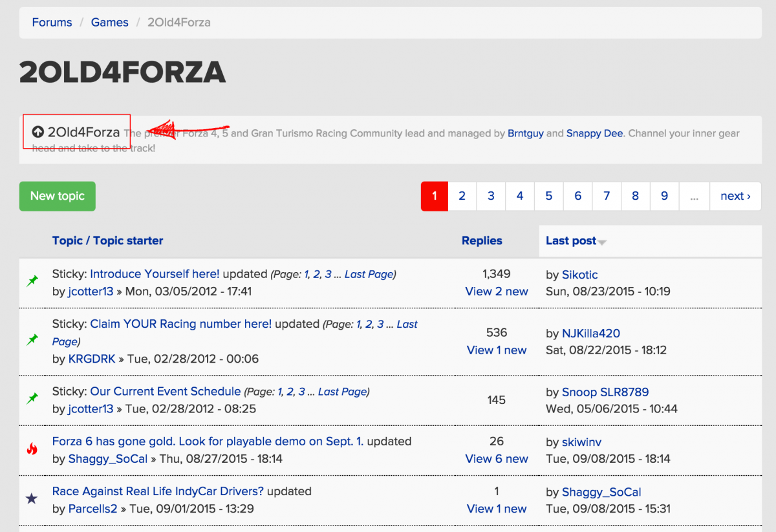776x532 pixels.
Task: Click the pin icon for Claim YOUR Racing number
Action: (32, 340)
